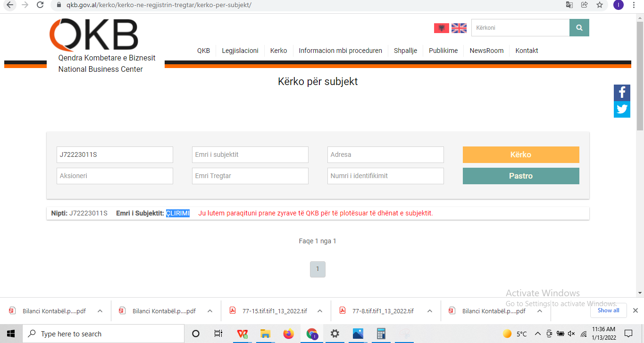
Task: Click Show all downloads button
Action: tap(608, 310)
